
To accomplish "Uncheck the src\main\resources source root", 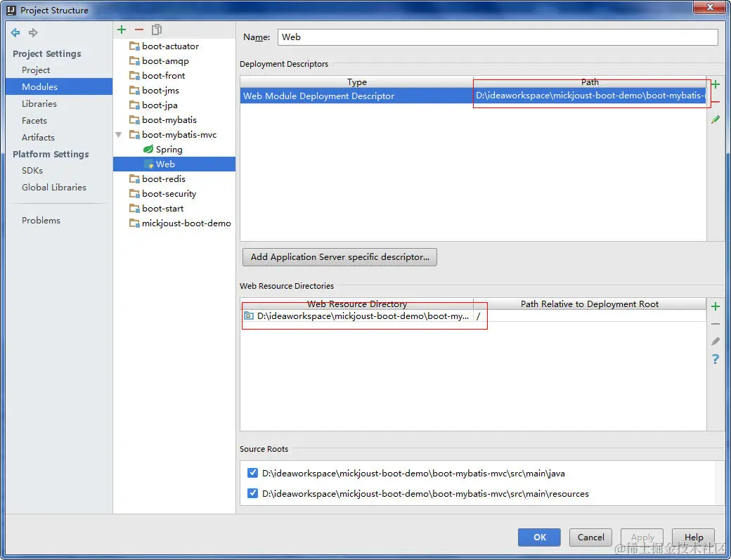I will (252, 493).
